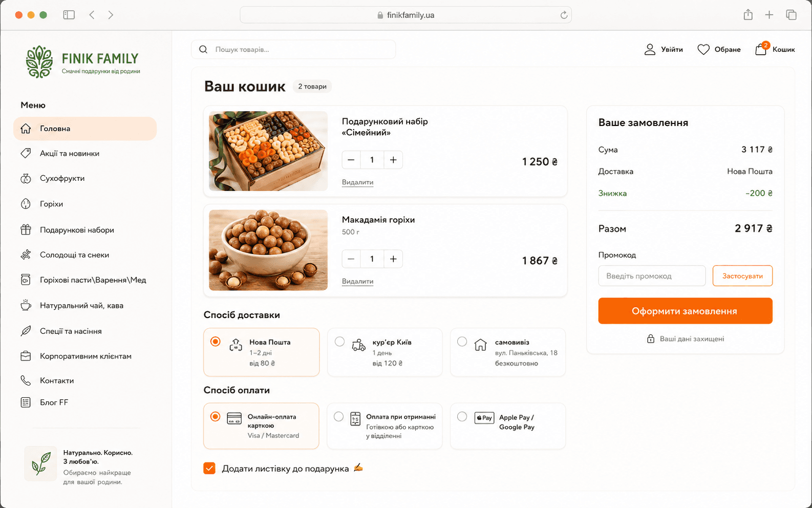
Task: Open the cart bag icon
Action: 761,49
